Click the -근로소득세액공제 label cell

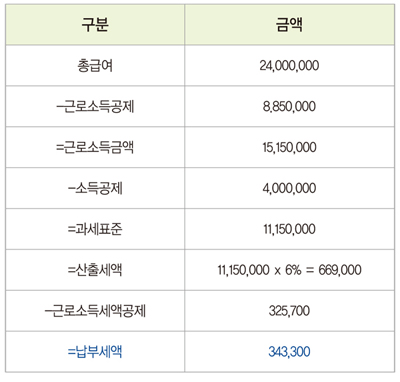[x=95, y=311]
